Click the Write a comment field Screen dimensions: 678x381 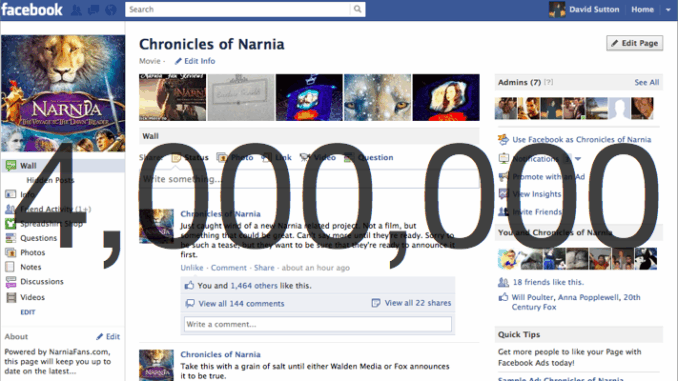tap(318, 324)
